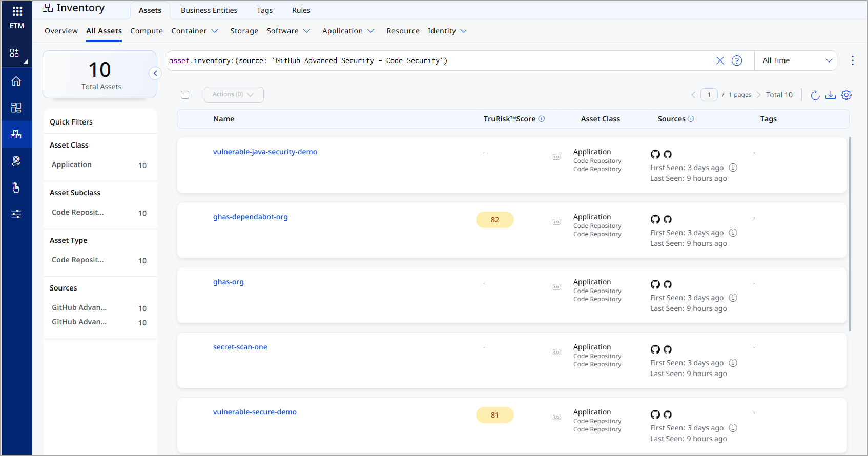868x456 pixels.
Task: Expand the Actions (0) dropdown
Action: 234,95
